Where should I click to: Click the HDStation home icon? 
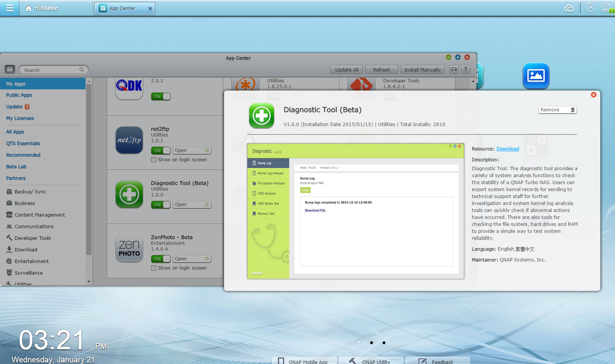click(x=28, y=8)
